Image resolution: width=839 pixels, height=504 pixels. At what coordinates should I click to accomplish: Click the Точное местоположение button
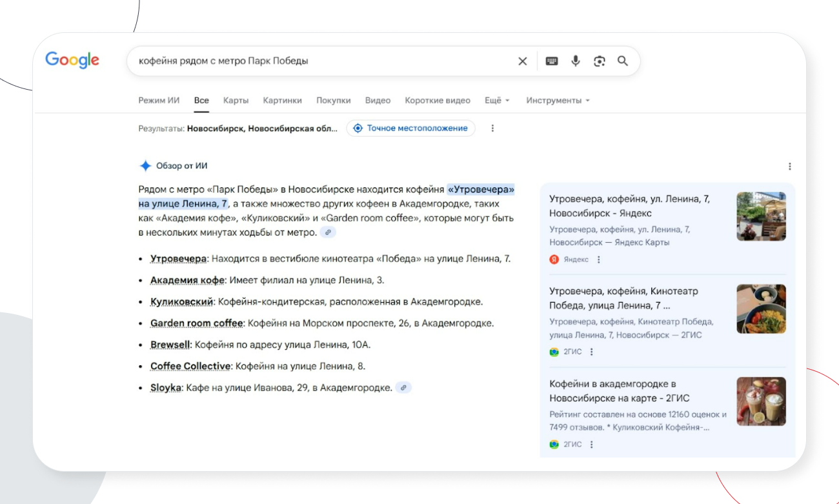pos(410,128)
